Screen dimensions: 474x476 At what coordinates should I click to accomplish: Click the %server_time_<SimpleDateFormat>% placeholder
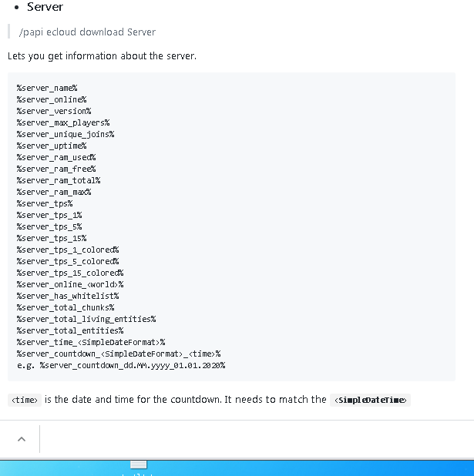click(x=91, y=342)
